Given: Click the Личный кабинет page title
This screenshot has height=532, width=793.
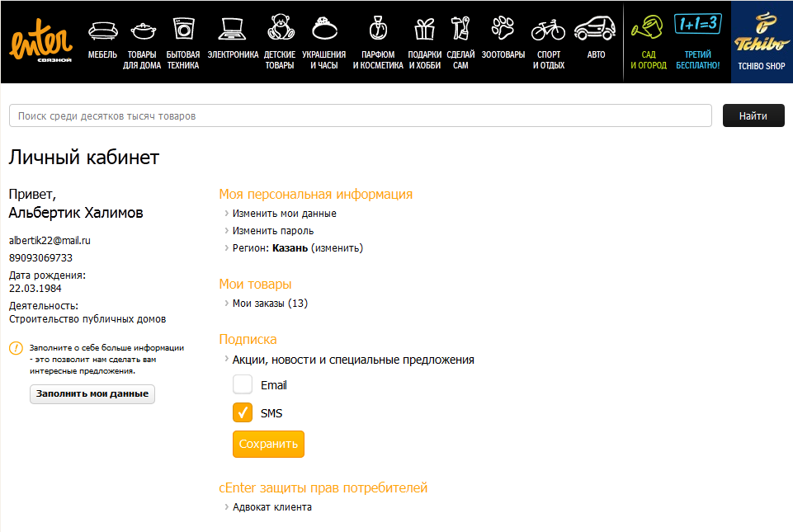Looking at the screenshot, I should [x=84, y=158].
